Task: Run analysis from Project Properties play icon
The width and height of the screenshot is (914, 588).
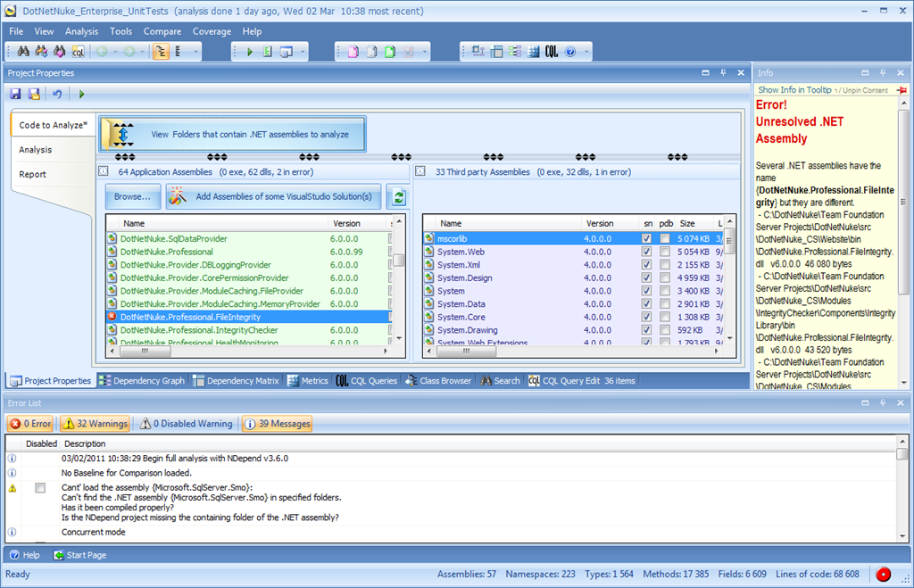Action: click(81, 94)
